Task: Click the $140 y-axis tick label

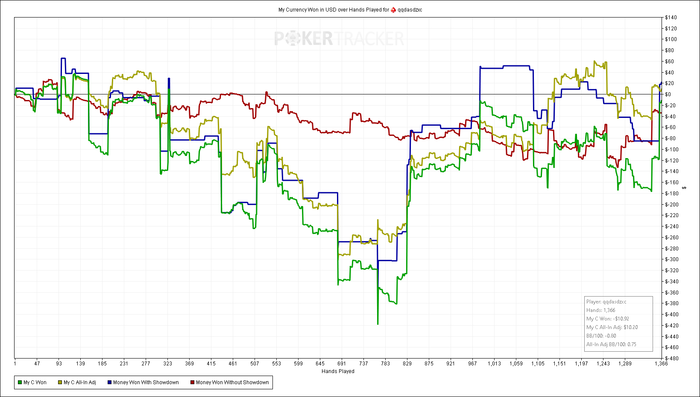Action: [x=671, y=17]
